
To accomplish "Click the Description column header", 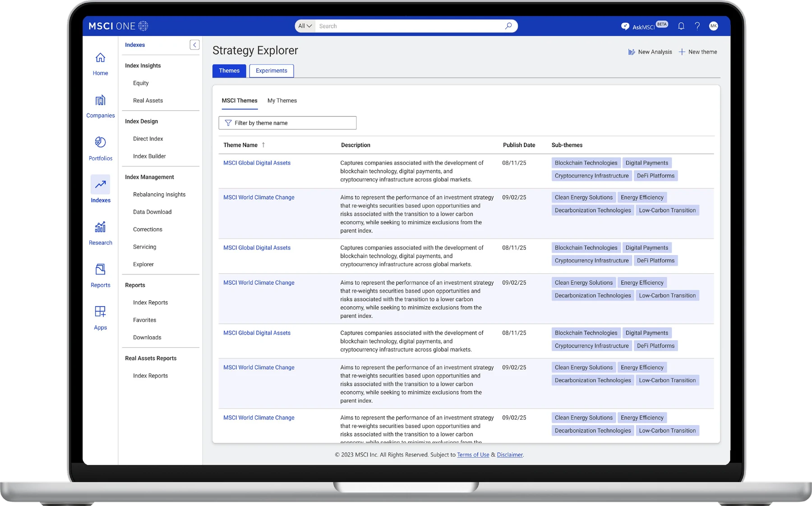I will click(355, 145).
